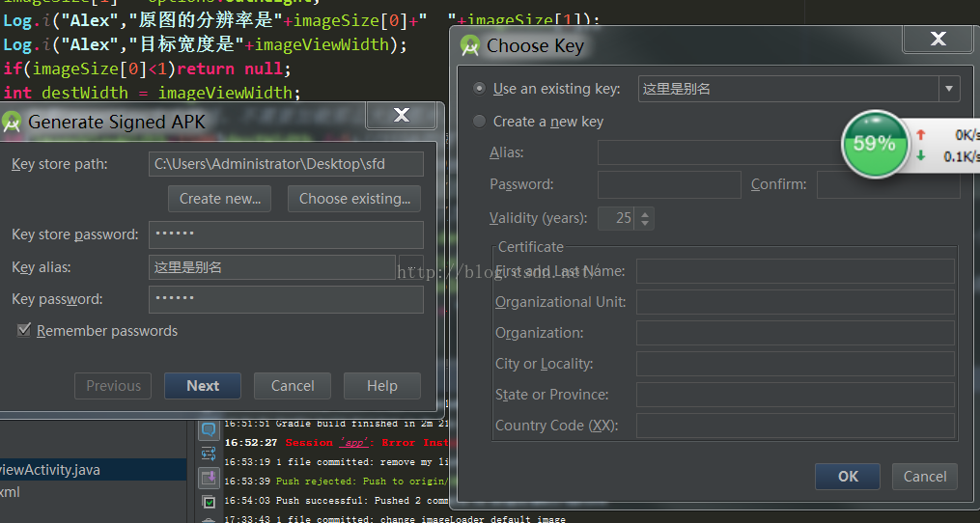Select the 'xml' item in project tree
Viewport: 980px width, 523px height.
[10, 492]
